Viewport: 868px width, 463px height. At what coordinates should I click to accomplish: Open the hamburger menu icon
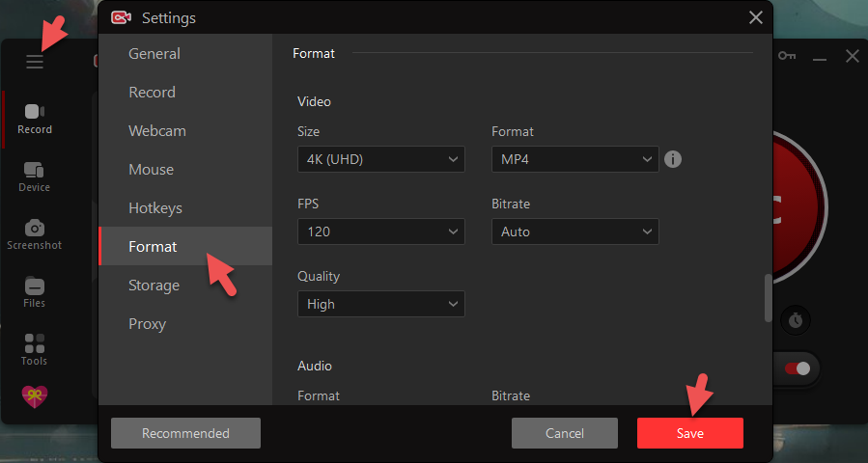[x=35, y=62]
